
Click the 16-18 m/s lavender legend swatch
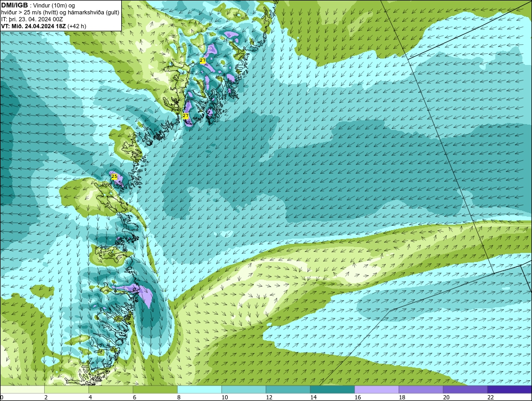tap(377, 389)
